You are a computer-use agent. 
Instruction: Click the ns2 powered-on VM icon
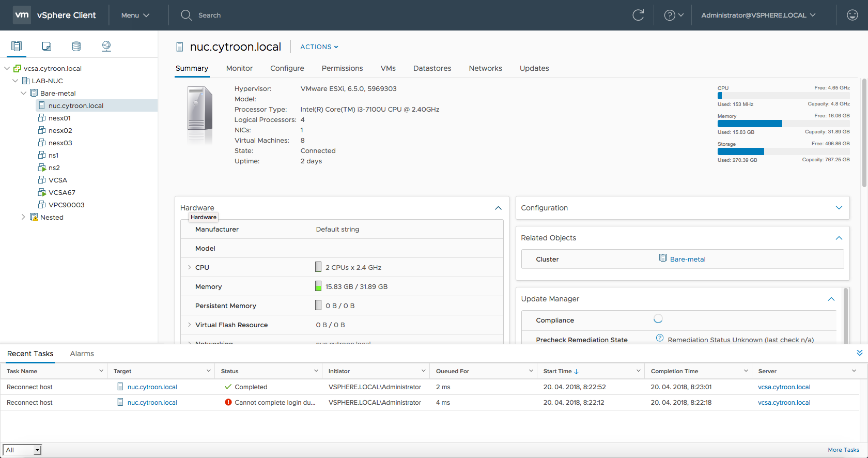pyautogui.click(x=42, y=167)
